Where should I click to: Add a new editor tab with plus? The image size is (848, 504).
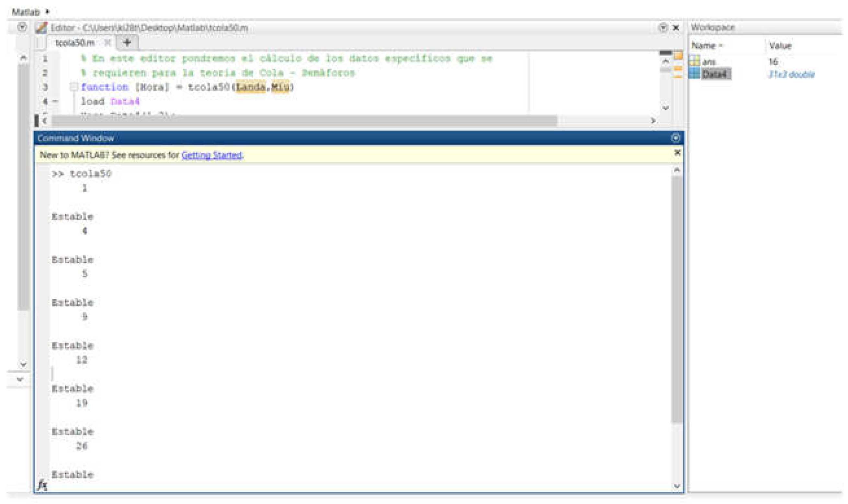[127, 42]
